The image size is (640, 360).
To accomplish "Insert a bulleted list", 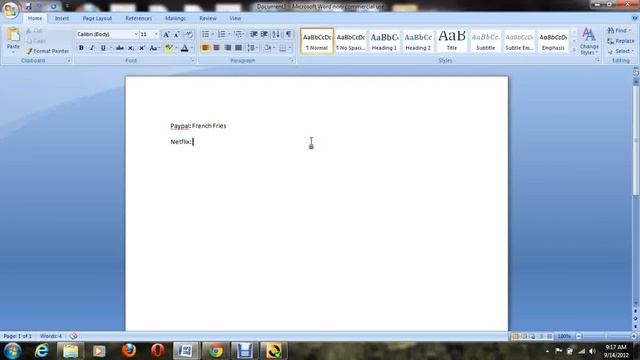I will coord(206,34).
